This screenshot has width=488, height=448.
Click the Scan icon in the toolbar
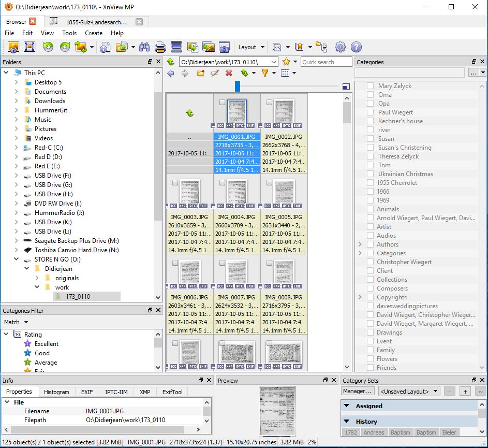(176, 47)
